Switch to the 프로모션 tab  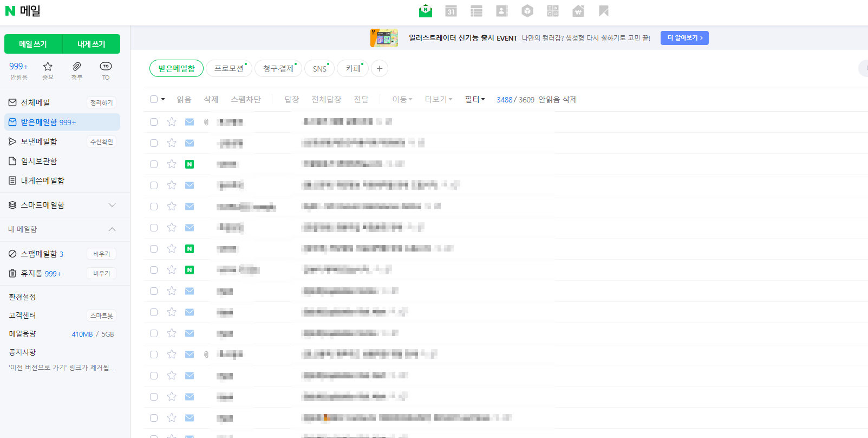click(x=229, y=68)
